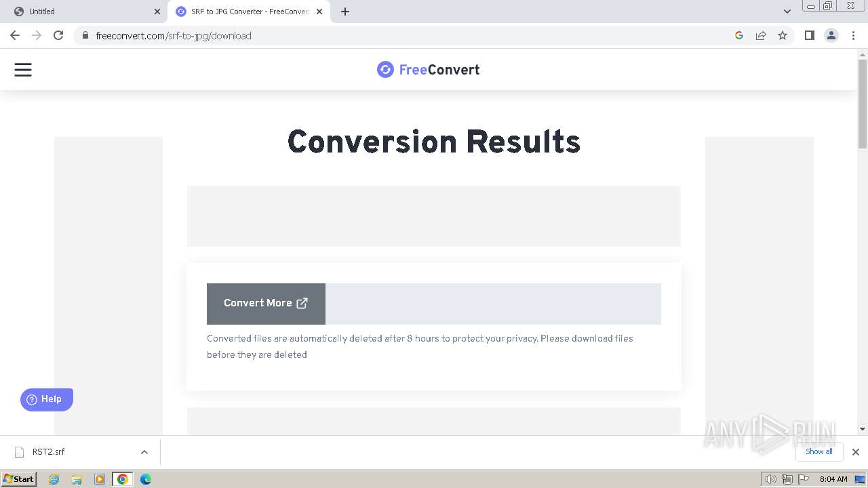Launch Internet Explorer from taskbar

click(x=54, y=479)
